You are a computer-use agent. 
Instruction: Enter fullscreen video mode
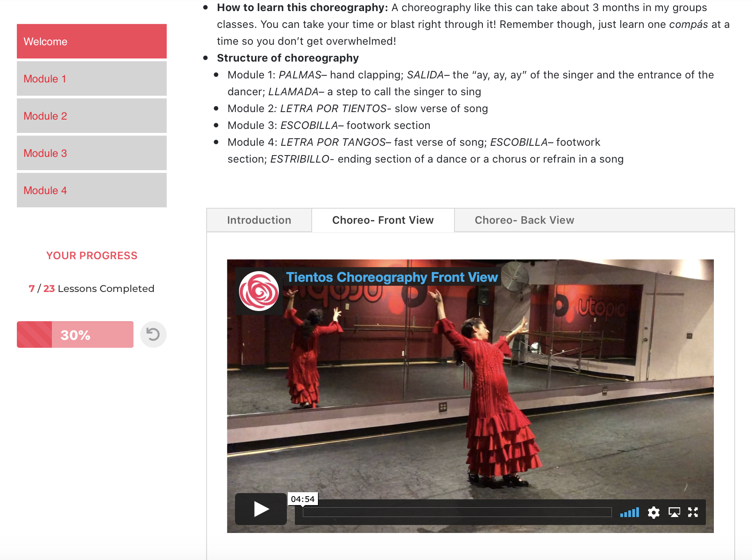click(693, 513)
